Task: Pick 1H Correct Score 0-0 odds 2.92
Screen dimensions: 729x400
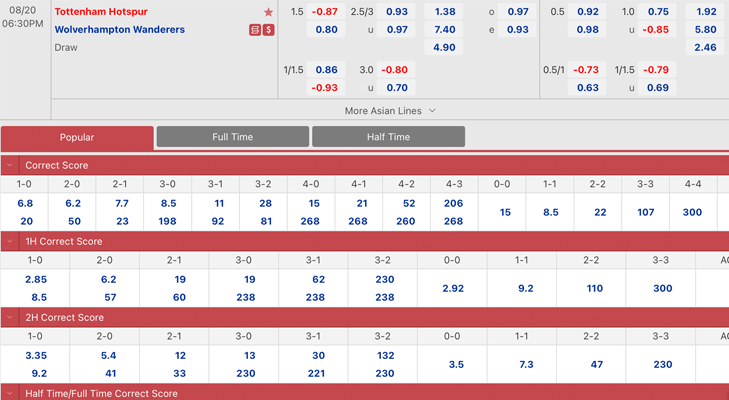Action: point(453,288)
